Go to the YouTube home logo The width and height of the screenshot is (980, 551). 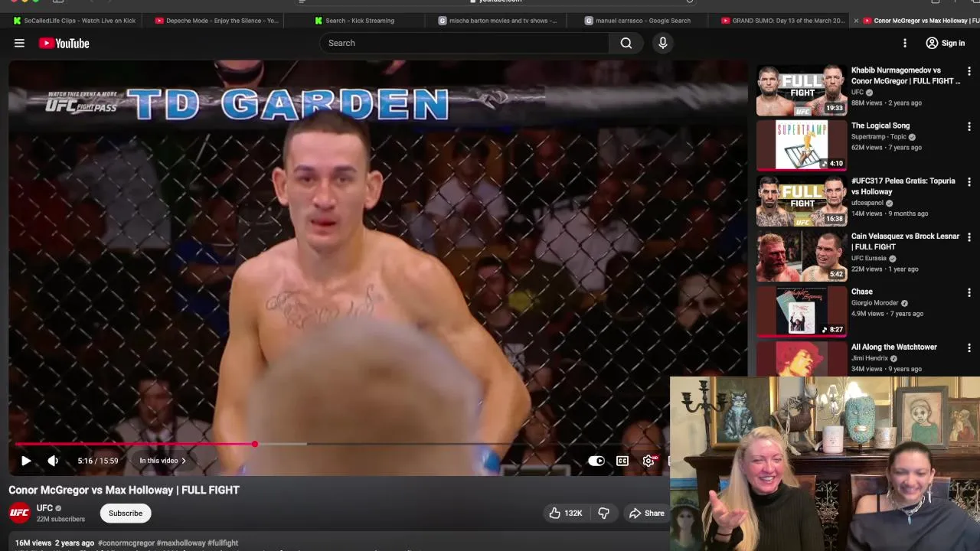[64, 44]
